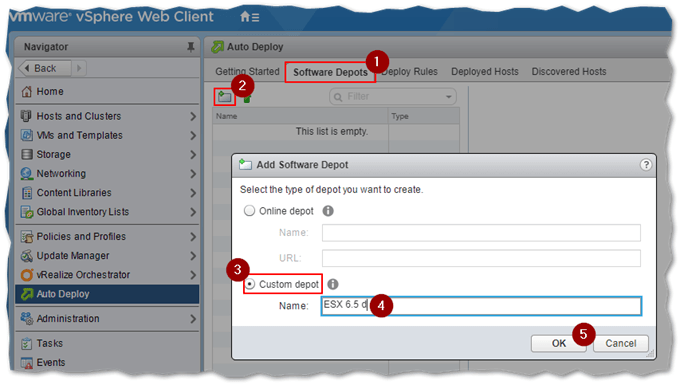Click the Administration gear icon
Viewport: 680px width, 385px height.
[26, 318]
